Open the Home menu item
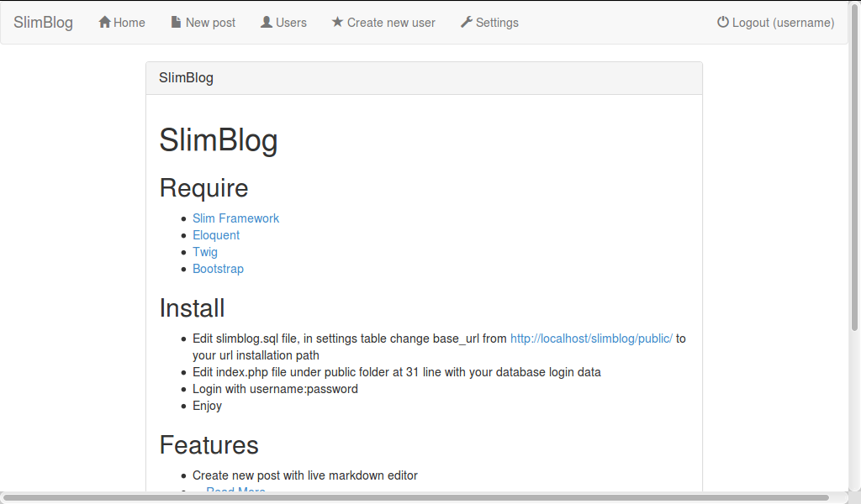 tap(122, 23)
